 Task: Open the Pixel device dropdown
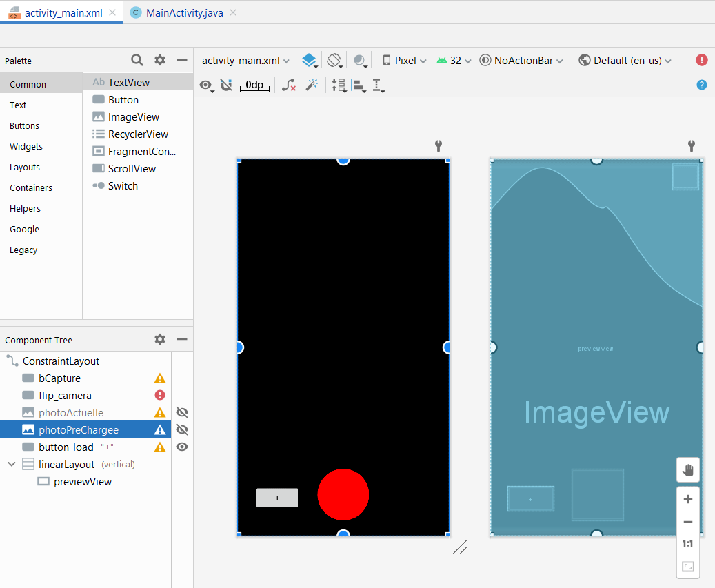[405, 60]
